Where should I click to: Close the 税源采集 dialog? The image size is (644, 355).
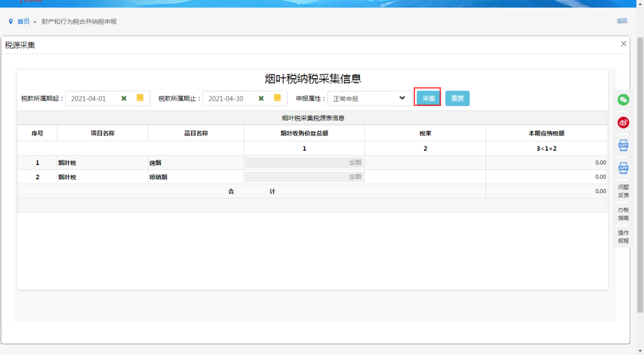pyautogui.click(x=624, y=43)
